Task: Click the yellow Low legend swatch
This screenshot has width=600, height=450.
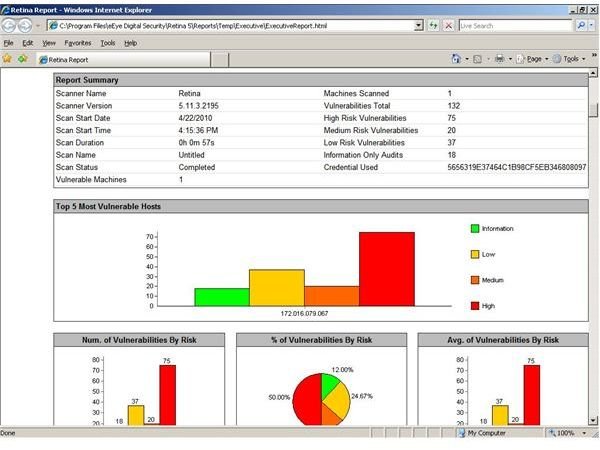Action: [x=474, y=254]
